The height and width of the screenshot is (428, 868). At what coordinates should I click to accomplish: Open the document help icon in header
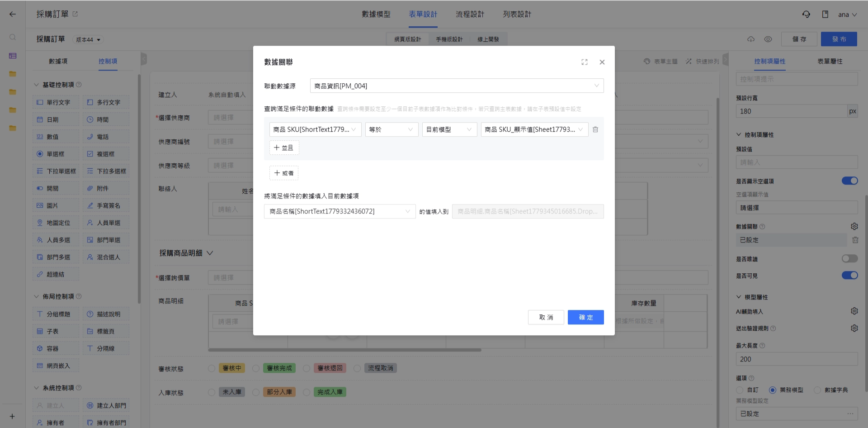click(825, 14)
